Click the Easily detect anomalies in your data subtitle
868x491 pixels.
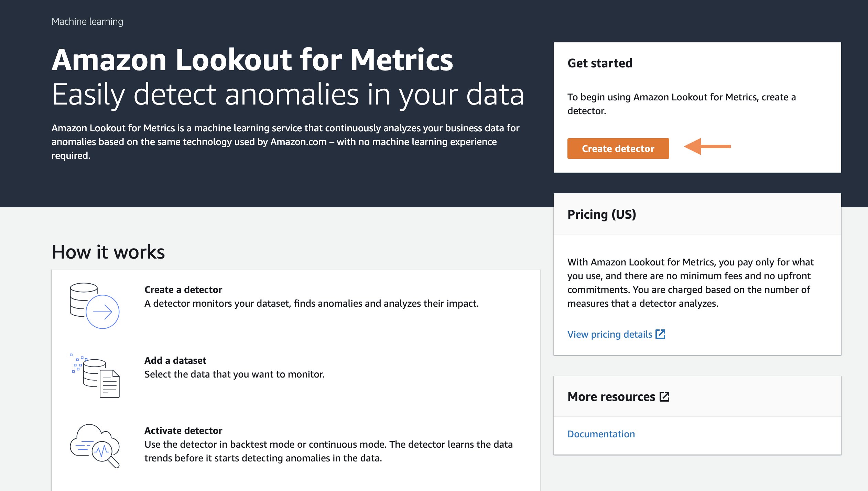click(287, 95)
